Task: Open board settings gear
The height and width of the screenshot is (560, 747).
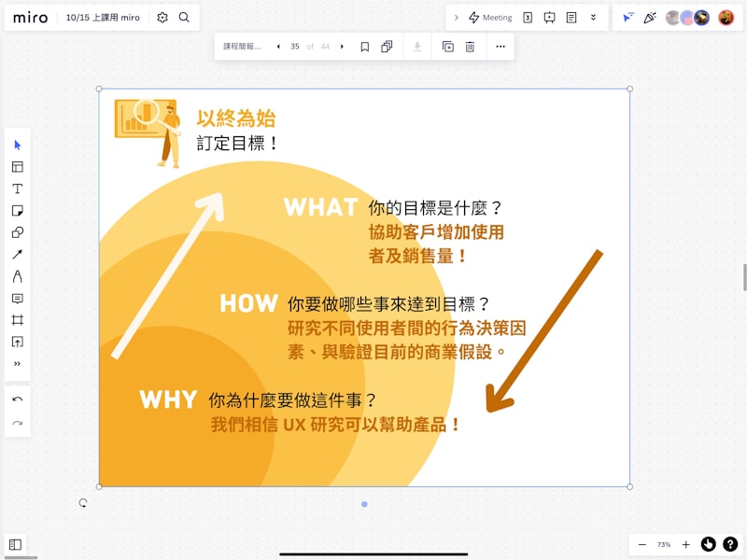Action: click(162, 18)
